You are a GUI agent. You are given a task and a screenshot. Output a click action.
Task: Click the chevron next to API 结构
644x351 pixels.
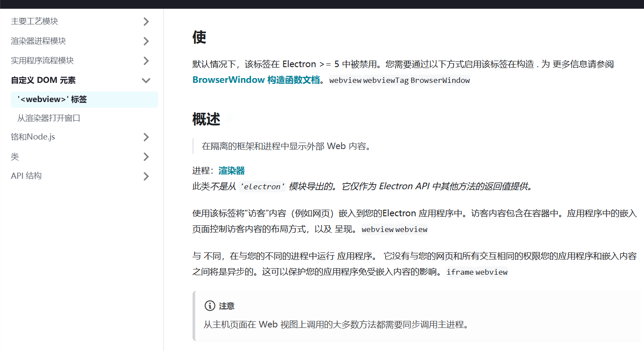pos(146,176)
